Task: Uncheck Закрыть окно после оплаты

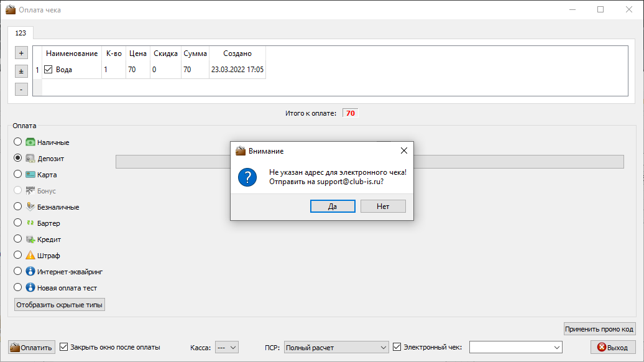Action: point(63,347)
